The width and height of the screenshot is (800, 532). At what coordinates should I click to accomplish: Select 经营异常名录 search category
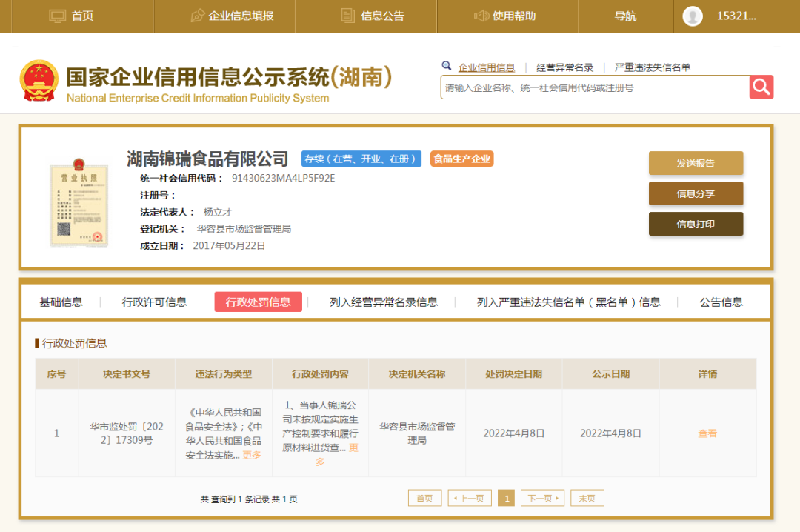(x=564, y=67)
